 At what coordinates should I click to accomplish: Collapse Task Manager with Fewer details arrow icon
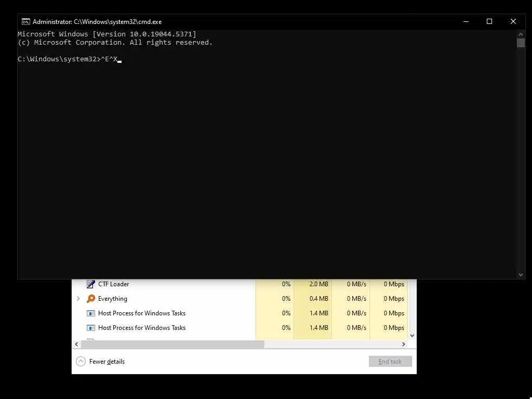(81, 362)
